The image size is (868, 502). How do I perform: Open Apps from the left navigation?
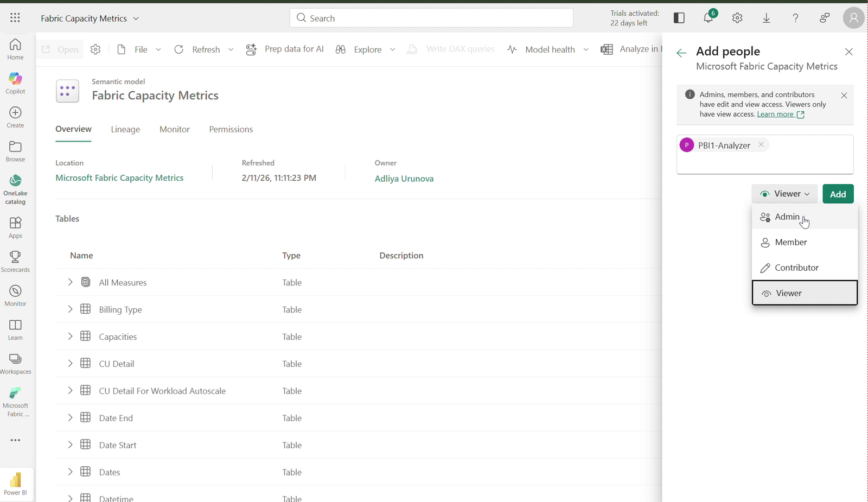(x=15, y=227)
